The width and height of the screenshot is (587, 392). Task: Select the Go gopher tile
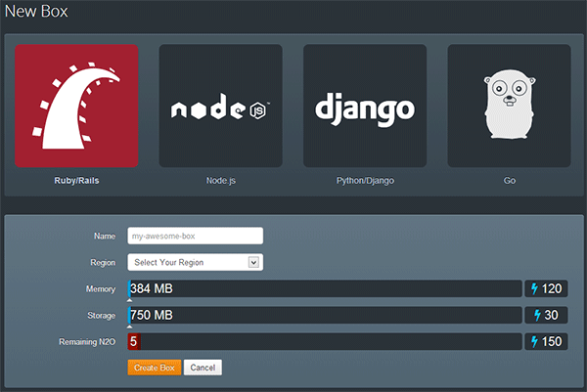point(509,106)
